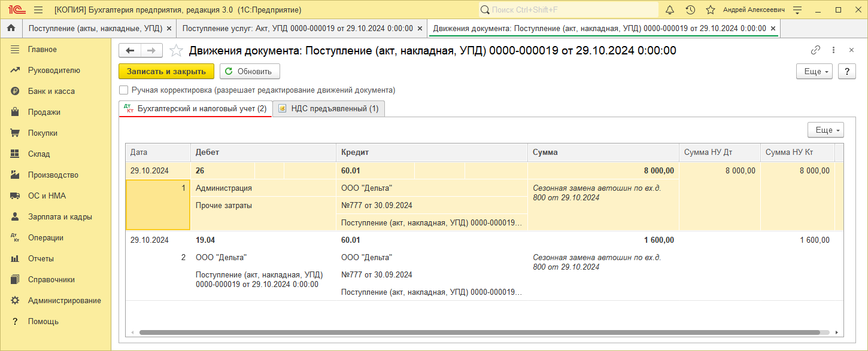Screen dimensions: 868x351
Task: Open Еще dropdown above the table
Action: (825, 130)
